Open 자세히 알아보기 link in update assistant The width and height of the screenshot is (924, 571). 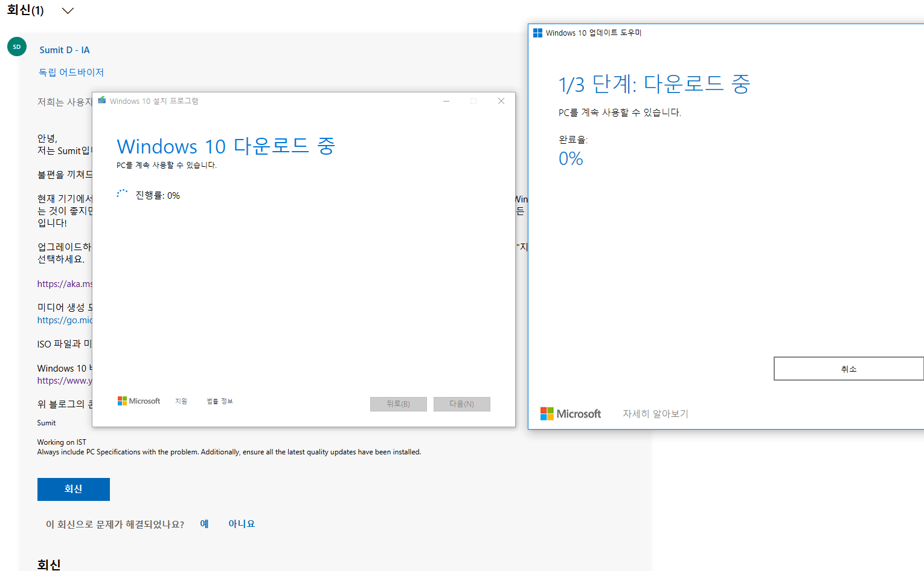click(x=656, y=414)
